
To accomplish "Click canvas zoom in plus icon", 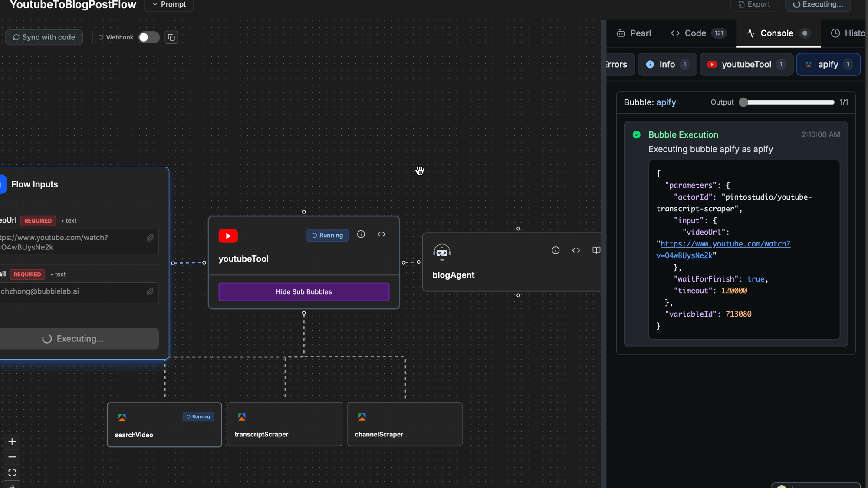I will point(12,442).
